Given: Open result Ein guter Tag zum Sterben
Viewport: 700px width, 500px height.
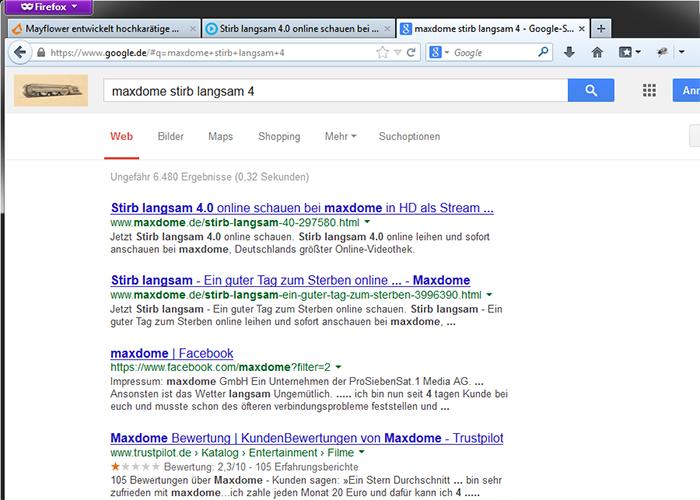Looking at the screenshot, I should pyautogui.click(x=290, y=280).
